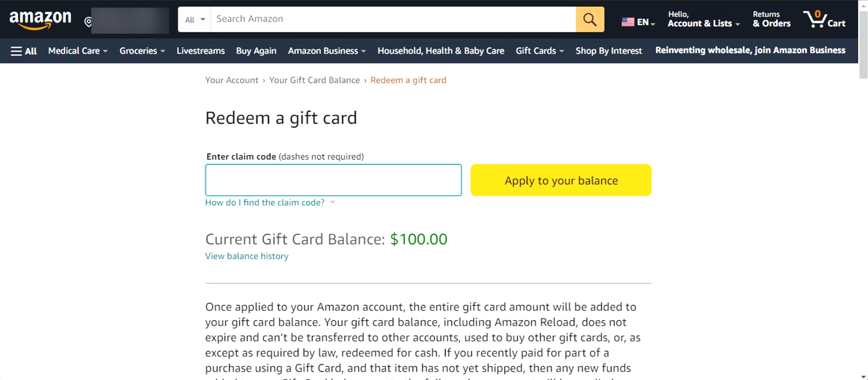The height and width of the screenshot is (380, 868).
Task: Go to Your Gift Card Balance breadcrumb
Action: pos(314,80)
